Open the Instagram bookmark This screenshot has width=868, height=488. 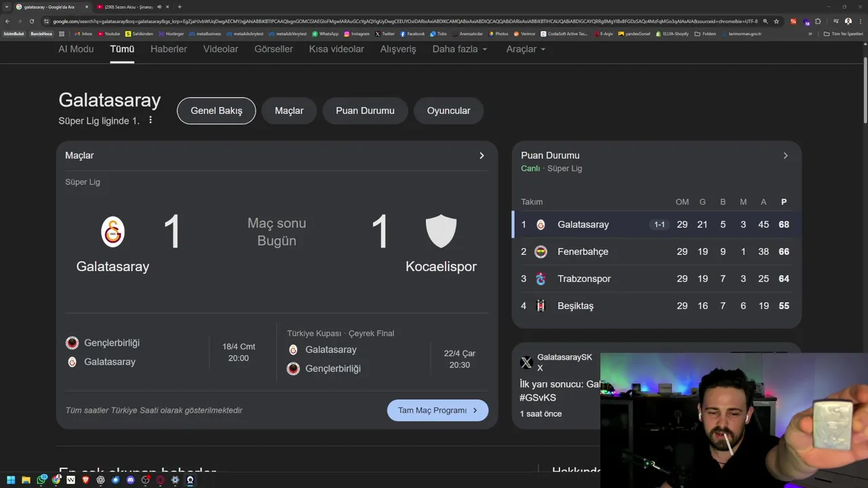pyautogui.click(x=357, y=33)
